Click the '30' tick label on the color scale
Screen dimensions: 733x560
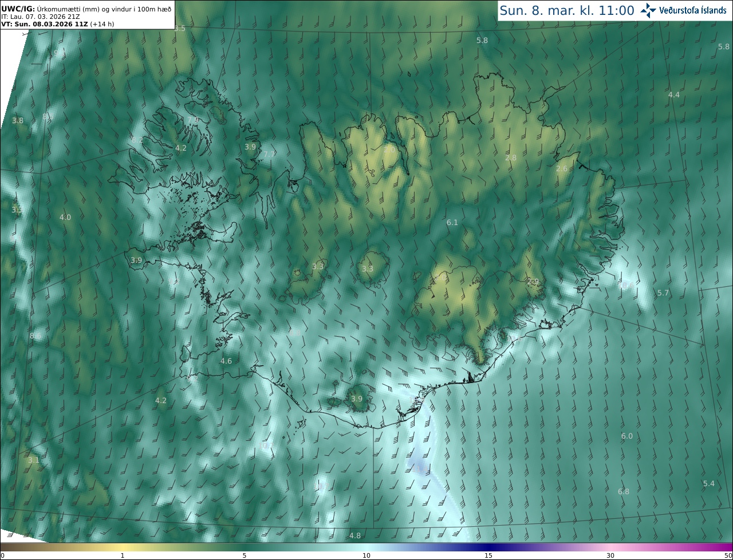(x=610, y=555)
